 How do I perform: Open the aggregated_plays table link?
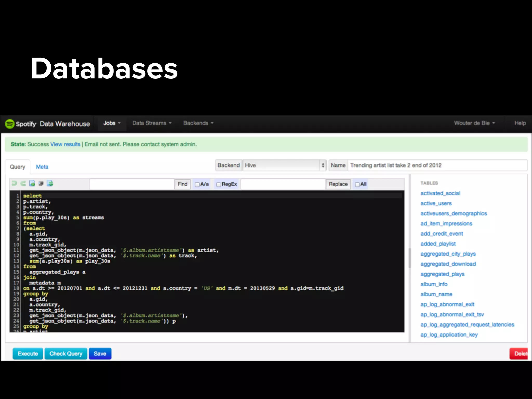click(442, 274)
